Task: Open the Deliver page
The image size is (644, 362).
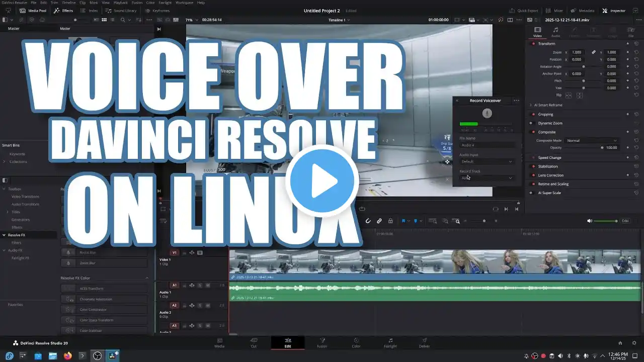Action: pyautogui.click(x=424, y=343)
